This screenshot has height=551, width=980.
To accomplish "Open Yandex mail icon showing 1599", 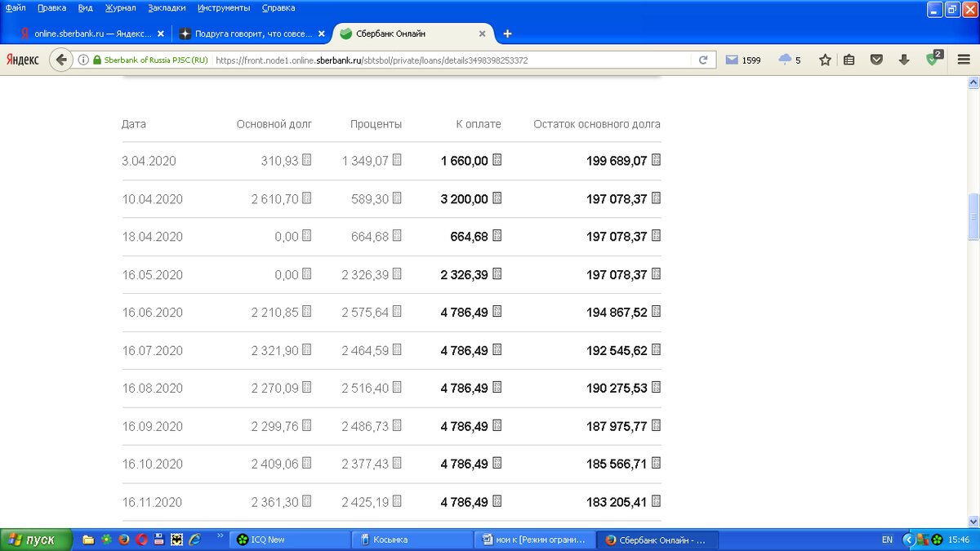I will (732, 60).
